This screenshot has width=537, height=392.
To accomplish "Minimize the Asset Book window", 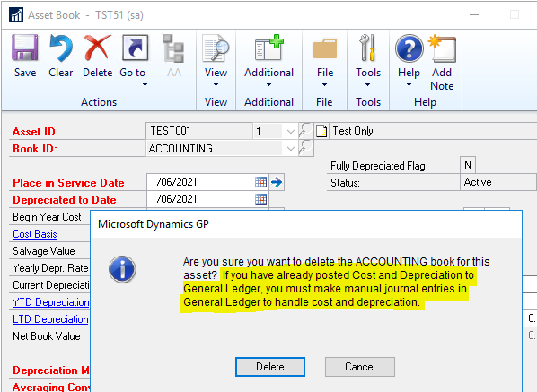I will pos(474,14).
